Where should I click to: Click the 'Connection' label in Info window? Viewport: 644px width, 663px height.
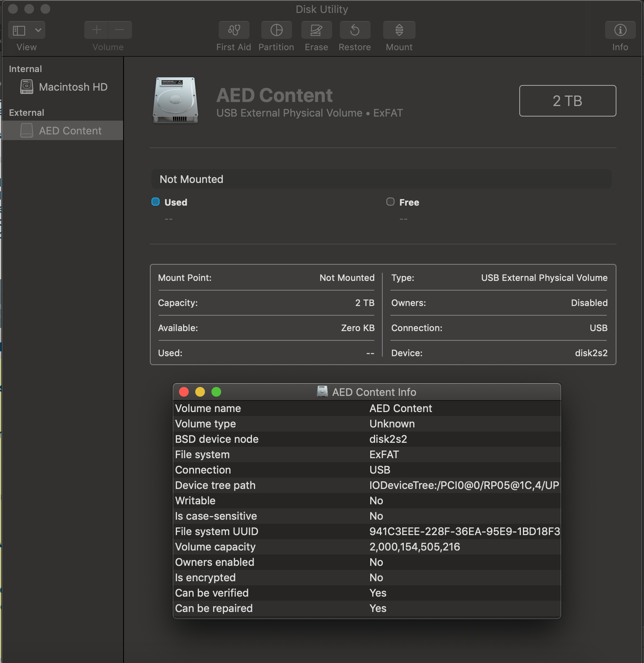tap(203, 470)
